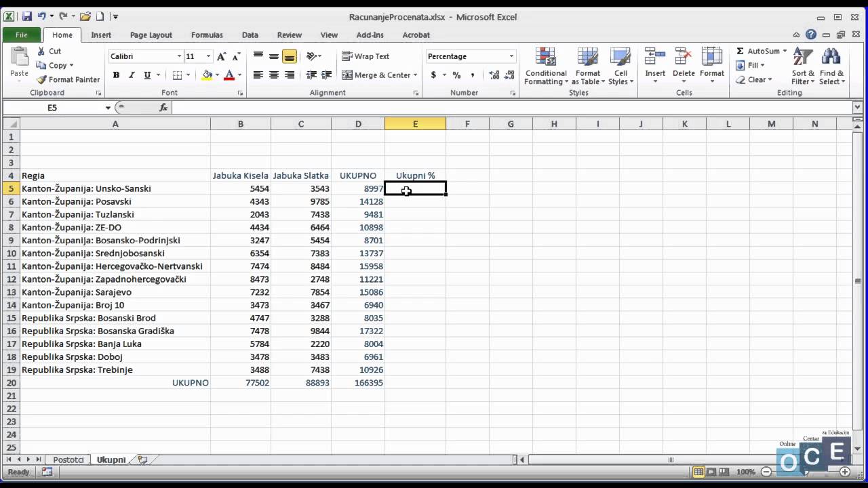
Task: Click the Increase Decimal icon
Action: click(x=494, y=75)
